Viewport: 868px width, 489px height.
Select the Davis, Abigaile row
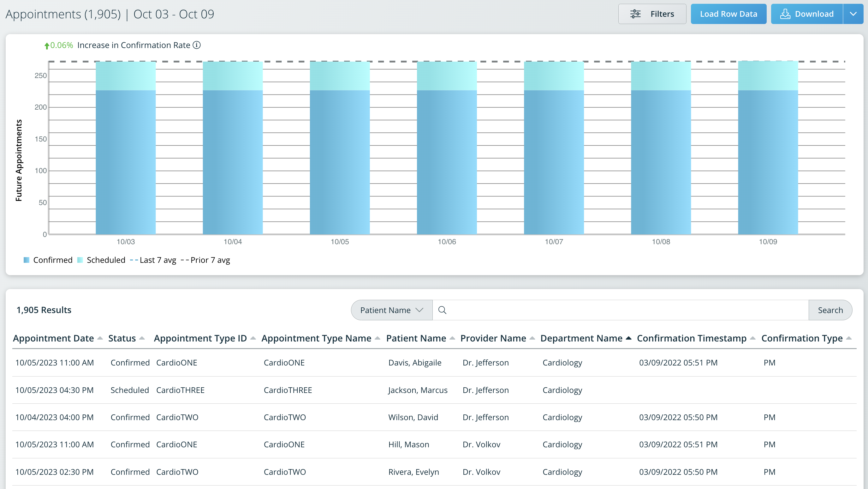434,363
